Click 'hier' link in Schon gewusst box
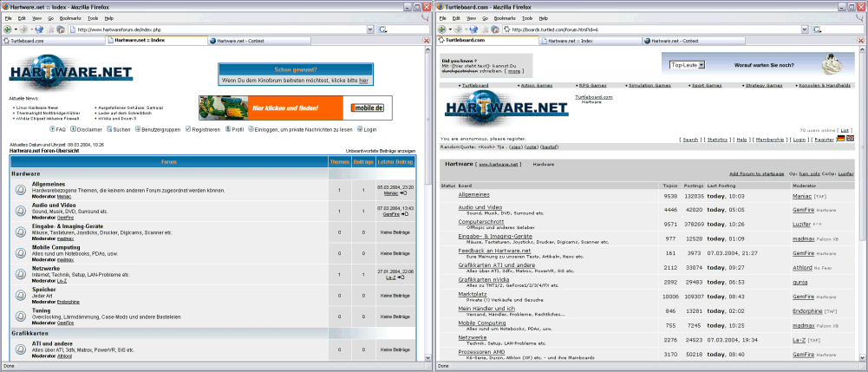Viewport: 868px width, 372px height. click(x=363, y=81)
